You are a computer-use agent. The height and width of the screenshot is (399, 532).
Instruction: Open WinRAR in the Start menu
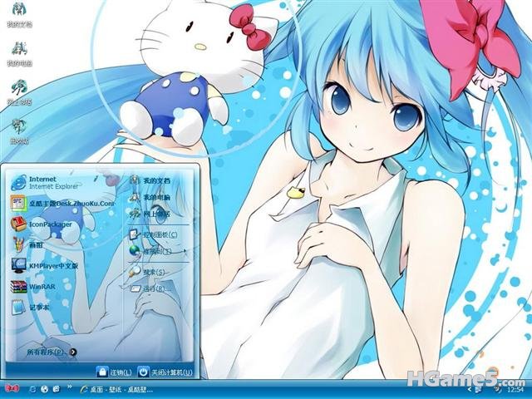click(x=33, y=287)
